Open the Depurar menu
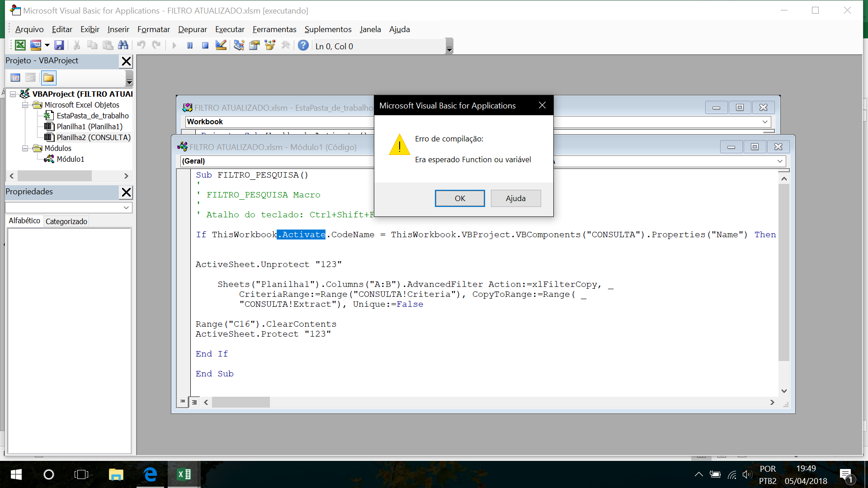 (193, 29)
